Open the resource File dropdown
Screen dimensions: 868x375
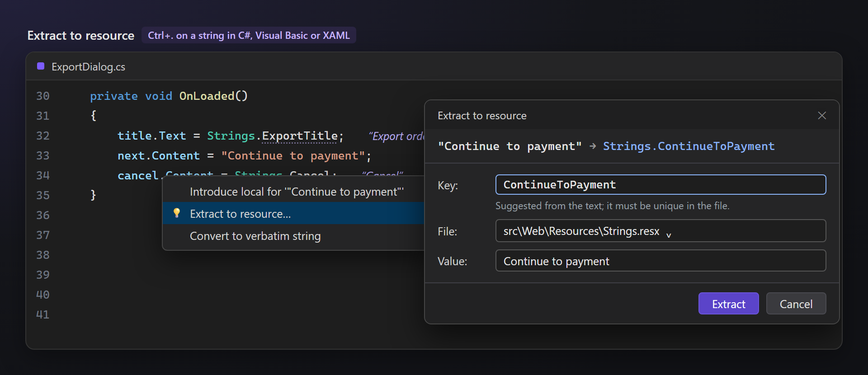coord(660,231)
